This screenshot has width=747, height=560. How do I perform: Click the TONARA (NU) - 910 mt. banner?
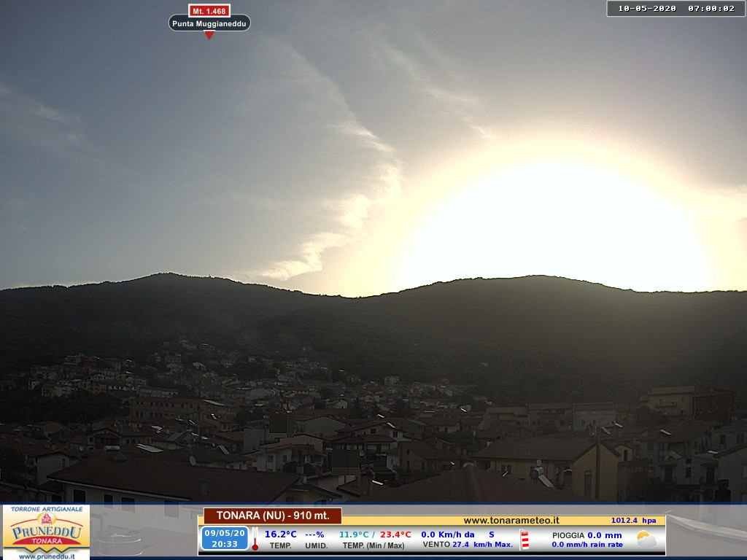point(273,516)
